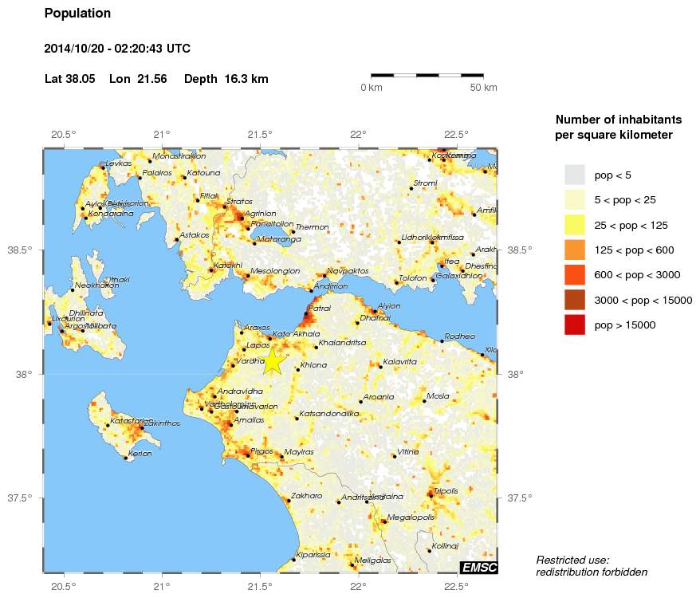700x598 pixels.
Task: Click the 'Kiparissia' label
Action: click(313, 555)
